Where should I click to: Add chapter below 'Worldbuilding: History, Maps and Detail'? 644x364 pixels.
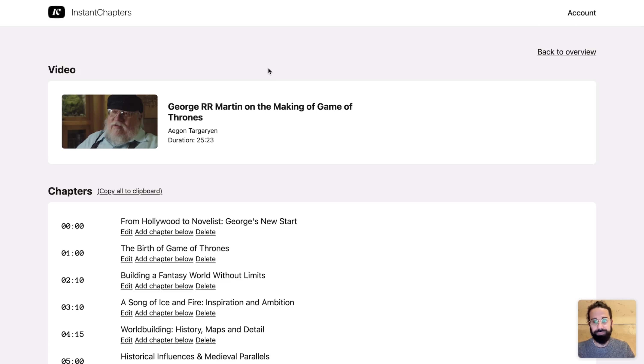pos(164,340)
